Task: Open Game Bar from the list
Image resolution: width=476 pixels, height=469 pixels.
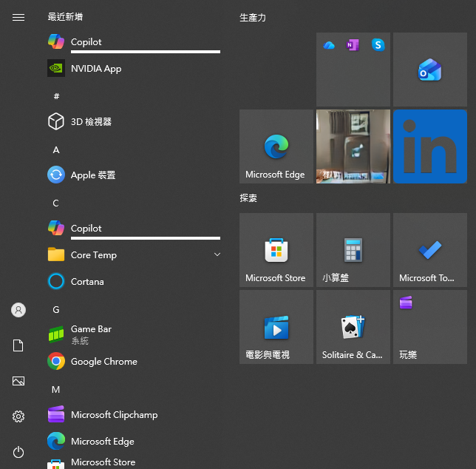Action: click(134, 334)
